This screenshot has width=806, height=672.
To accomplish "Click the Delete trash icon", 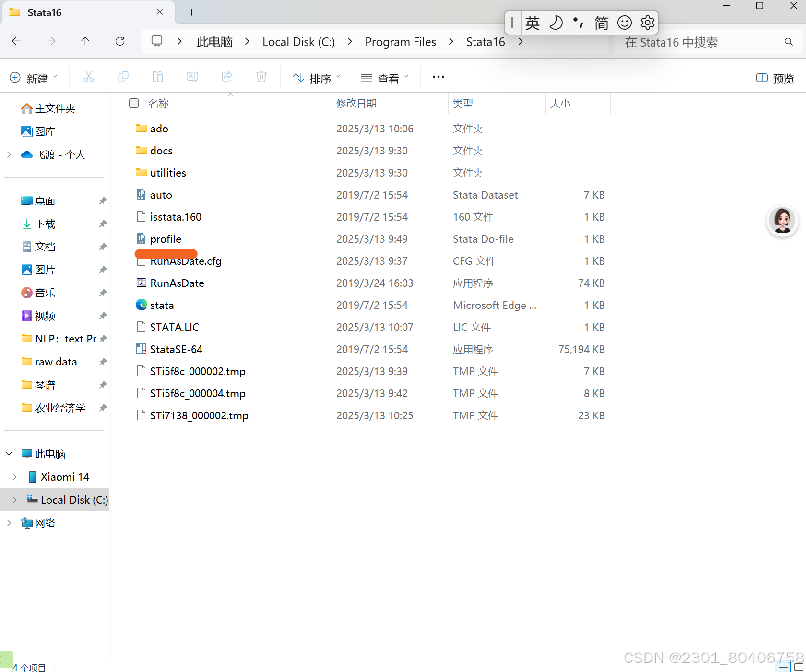I will [261, 77].
